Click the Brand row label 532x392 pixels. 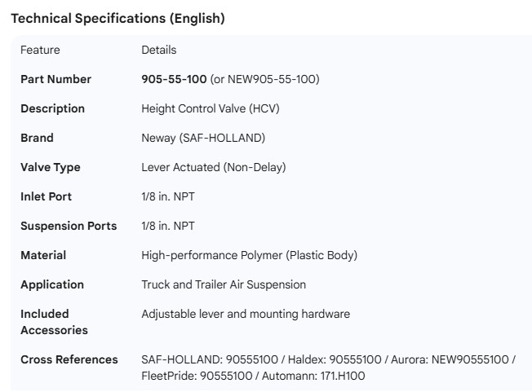(x=37, y=138)
